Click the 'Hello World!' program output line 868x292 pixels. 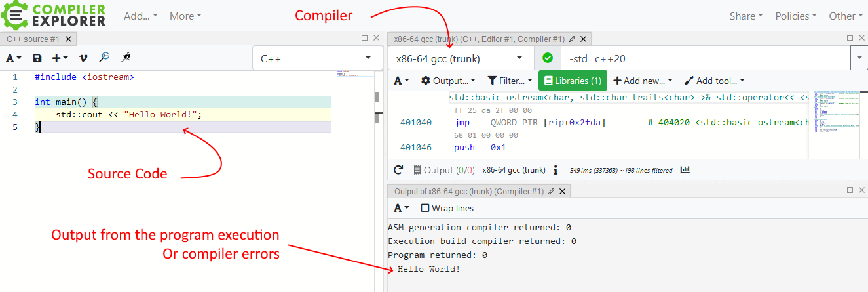(428, 268)
